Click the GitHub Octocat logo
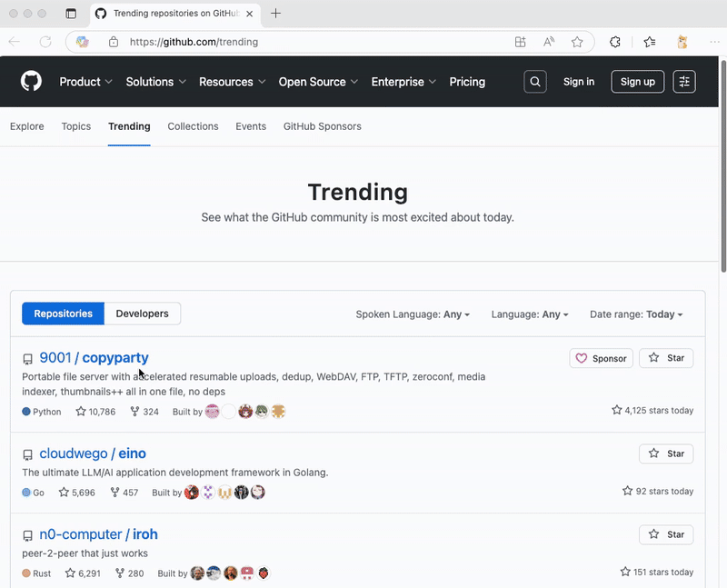Image resolution: width=727 pixels, height=588 pixels. click(x=31, y=81)
